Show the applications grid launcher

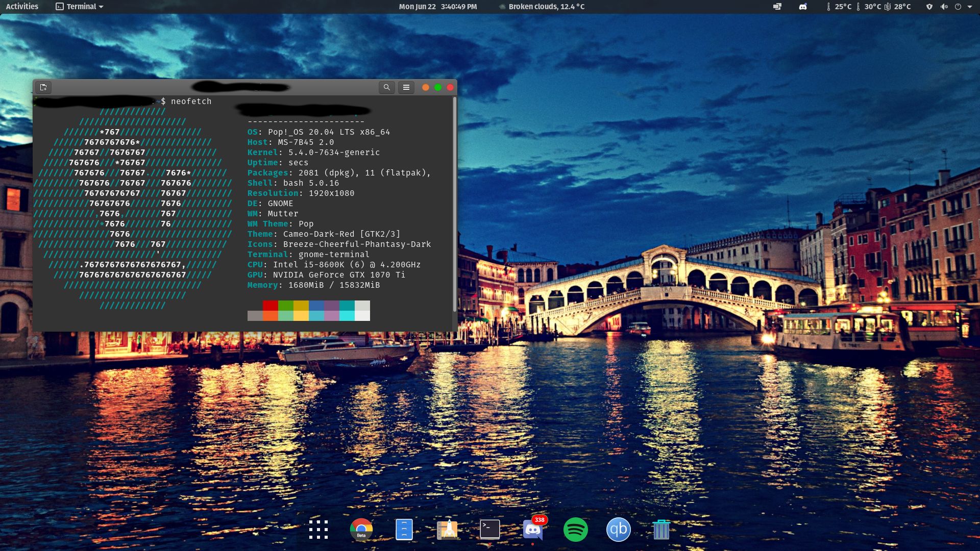click(318, 530)
